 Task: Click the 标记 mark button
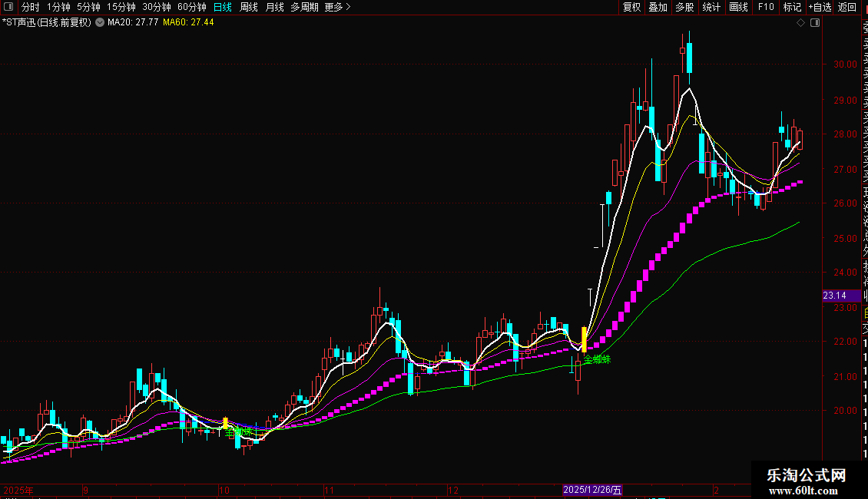click(792, 7)
